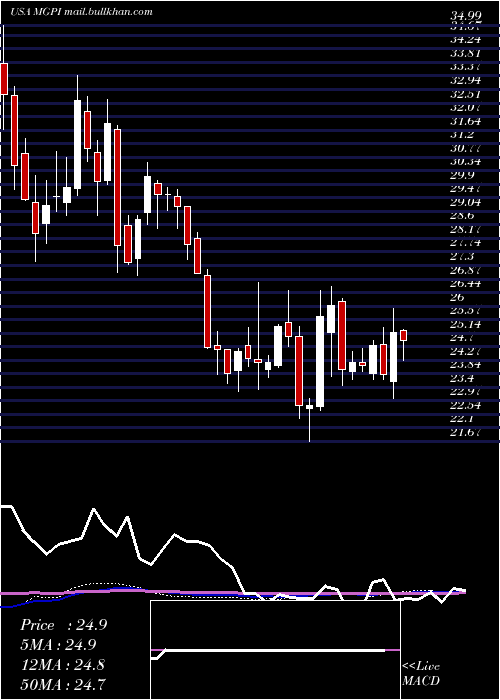Click the 34.24 price axis label

click(464, 39)
